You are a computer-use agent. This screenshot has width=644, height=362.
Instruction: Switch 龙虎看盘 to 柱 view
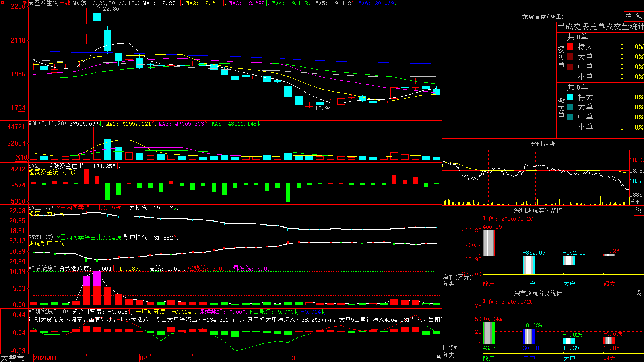click(629, 16)
